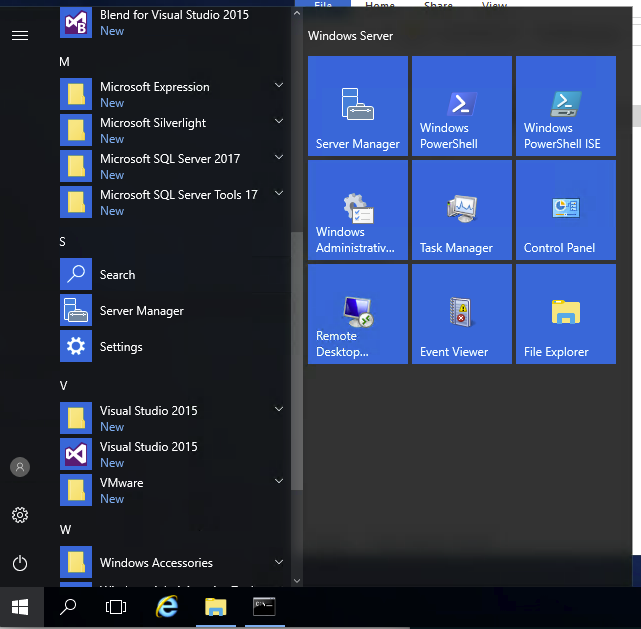Click the app list scrollbar thumb
The height and width of the screenshot is (629, 641).
point(297,360)
